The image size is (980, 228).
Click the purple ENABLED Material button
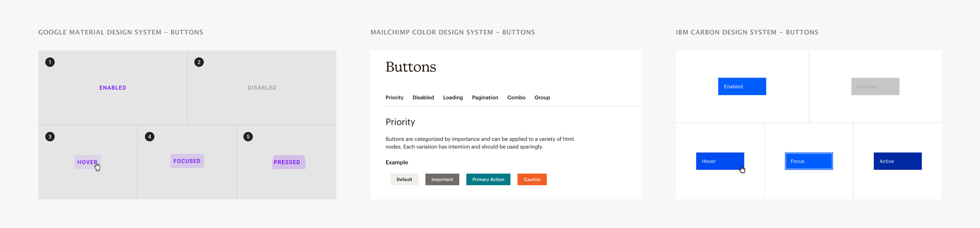click(x=113, y=88)
